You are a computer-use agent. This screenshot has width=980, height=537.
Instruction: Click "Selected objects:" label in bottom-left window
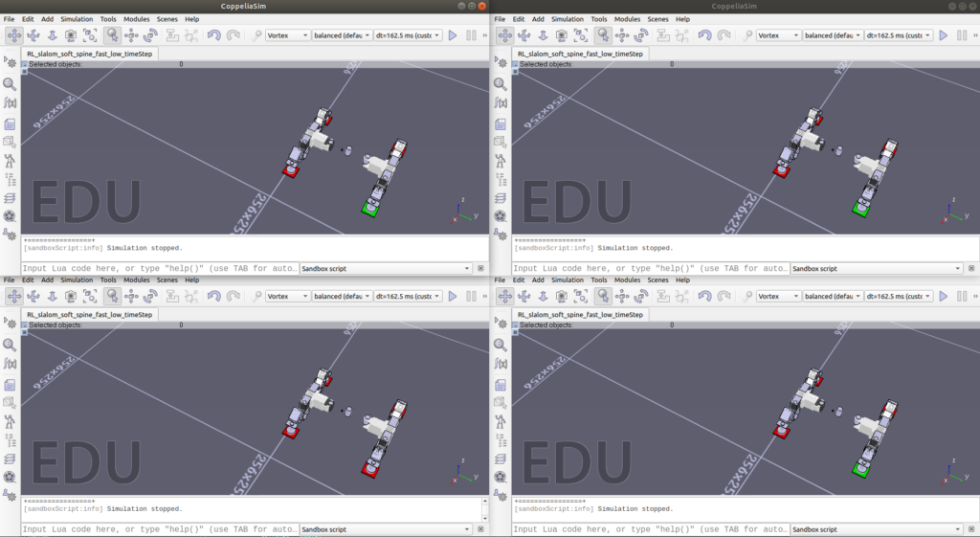(x=55, y=325)
